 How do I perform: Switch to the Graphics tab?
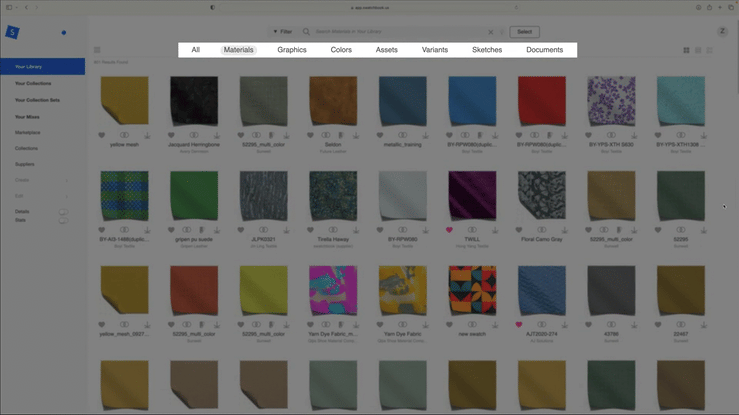click(x=292, y=50)
